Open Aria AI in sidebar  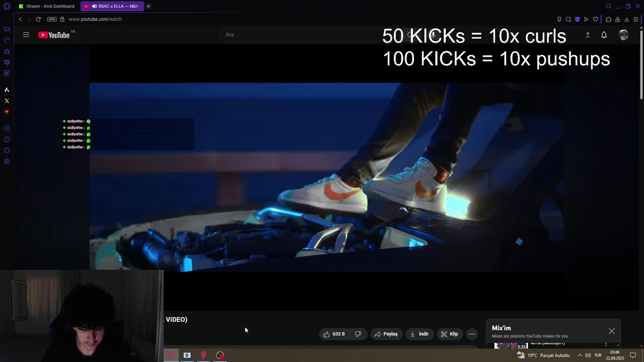[7, 90]
